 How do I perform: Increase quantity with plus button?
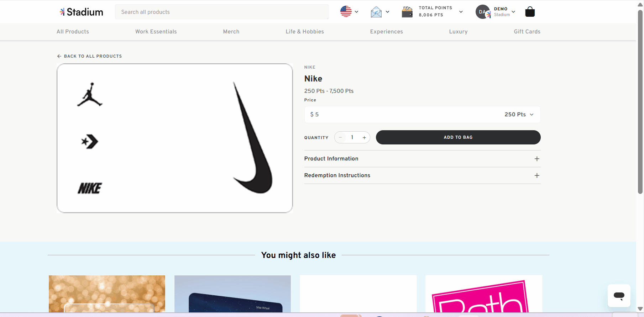(x=364, y=137)
